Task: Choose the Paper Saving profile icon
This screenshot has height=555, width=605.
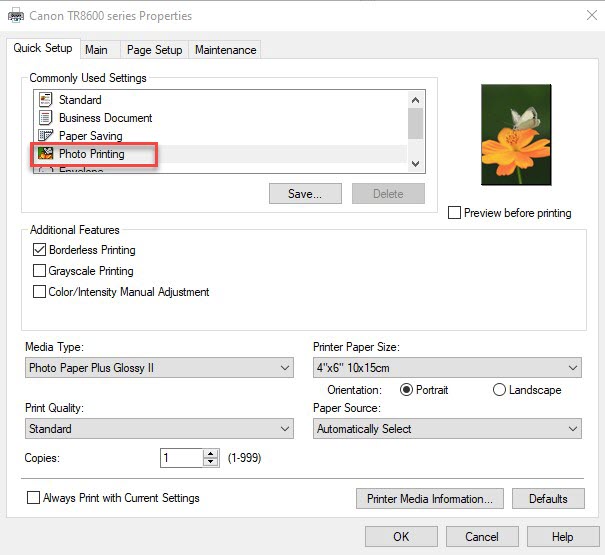Action: point(44,136)
